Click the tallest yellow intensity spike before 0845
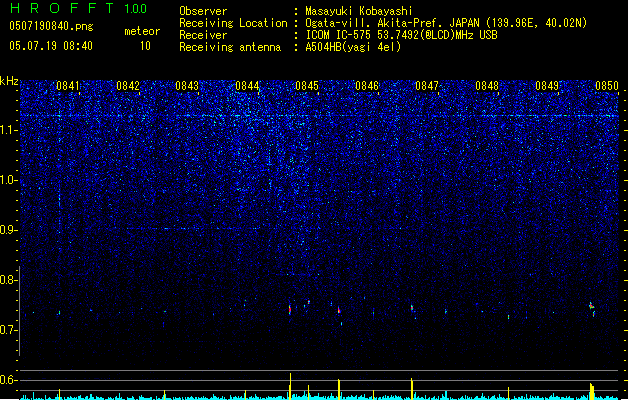 (290, 386)
